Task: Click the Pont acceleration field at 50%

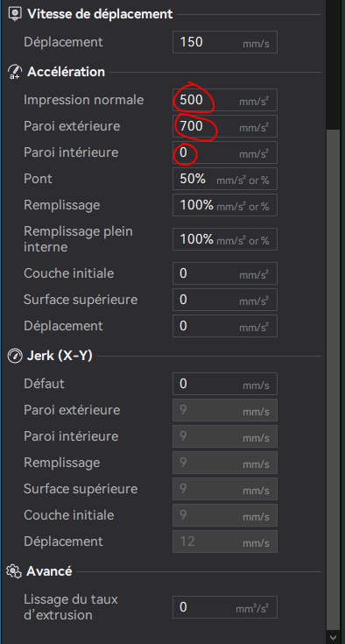Action: 225,179
